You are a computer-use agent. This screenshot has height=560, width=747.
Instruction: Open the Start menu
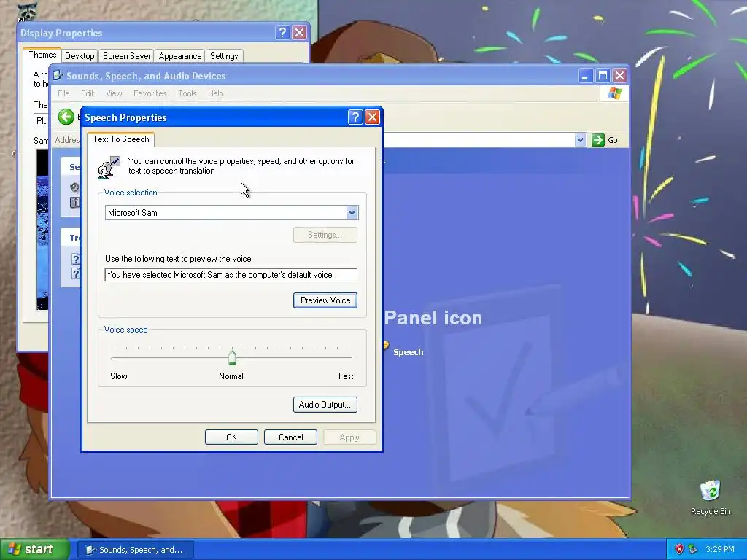[x=34, y=550]
